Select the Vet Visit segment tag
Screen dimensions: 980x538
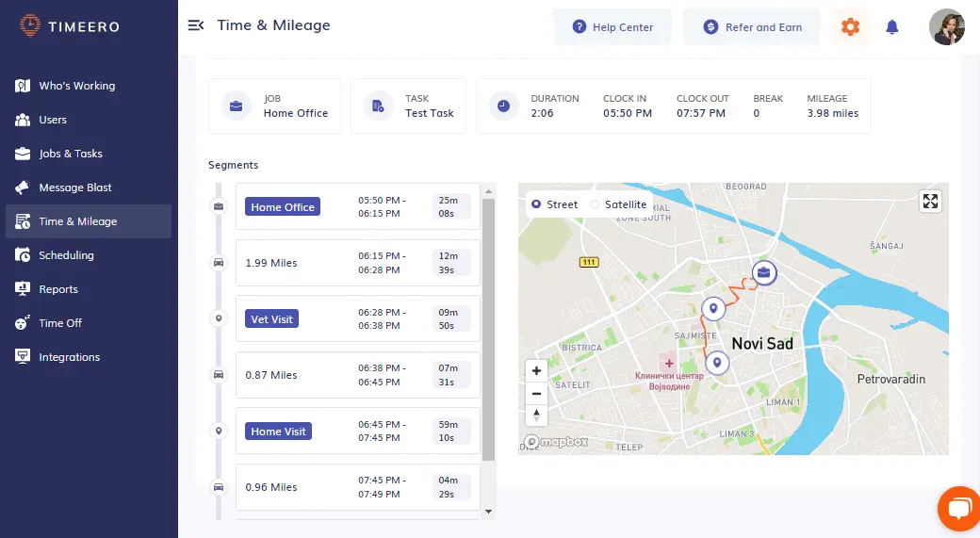(272, 319)
